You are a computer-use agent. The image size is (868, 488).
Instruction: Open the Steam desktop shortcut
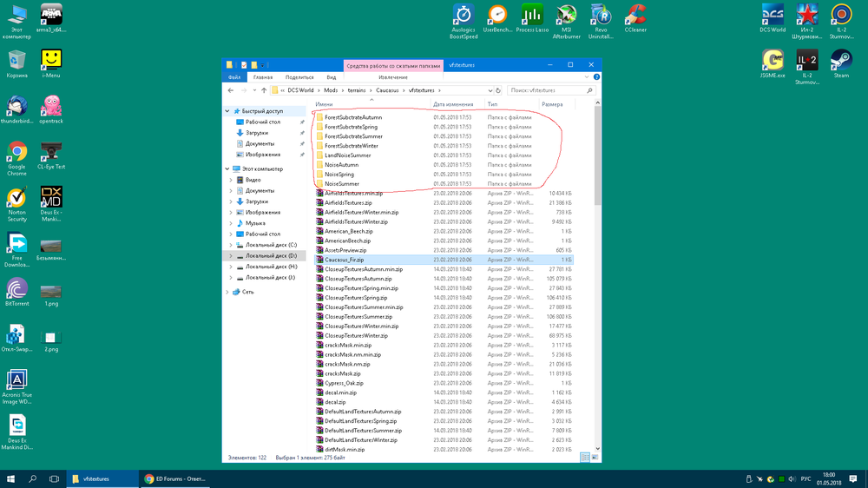[x=841, y=61]
